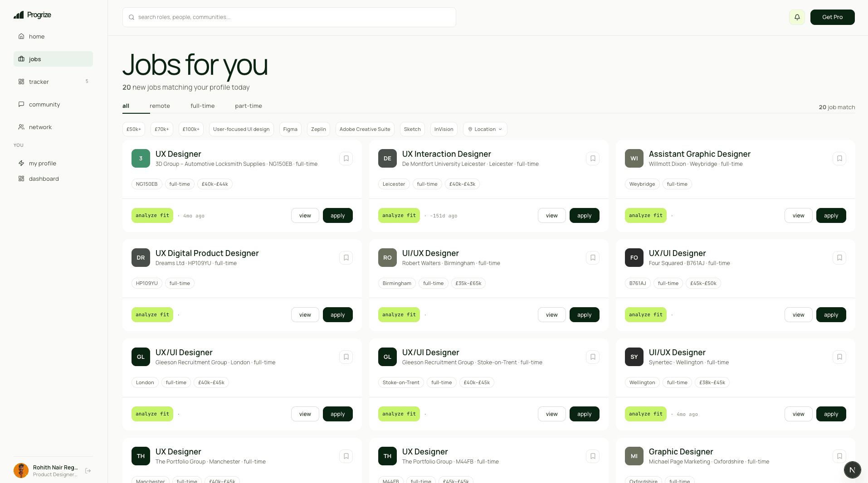The height and width of the screenshot is (483, 868).
Task: Click the Progrize logo
Action: pos(32,15)
